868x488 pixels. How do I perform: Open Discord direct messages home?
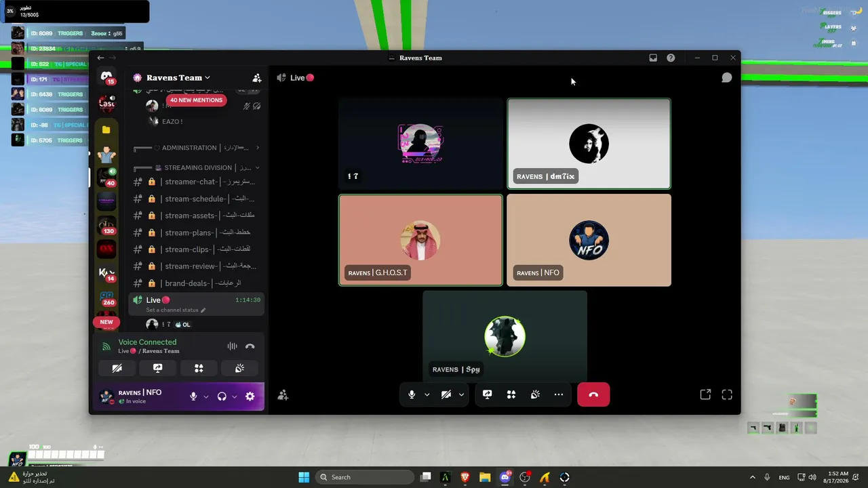tap(106, 77)
